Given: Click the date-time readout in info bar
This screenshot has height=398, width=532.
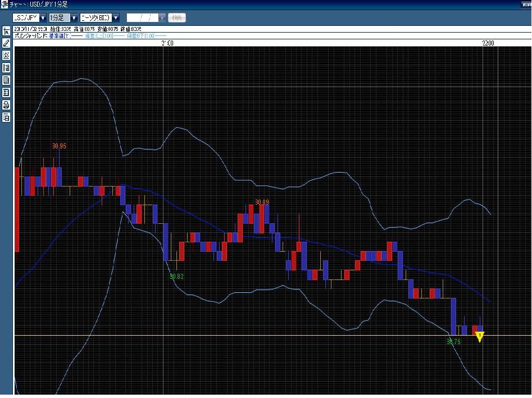Looking at the screenshot, I should coord(31,29).
